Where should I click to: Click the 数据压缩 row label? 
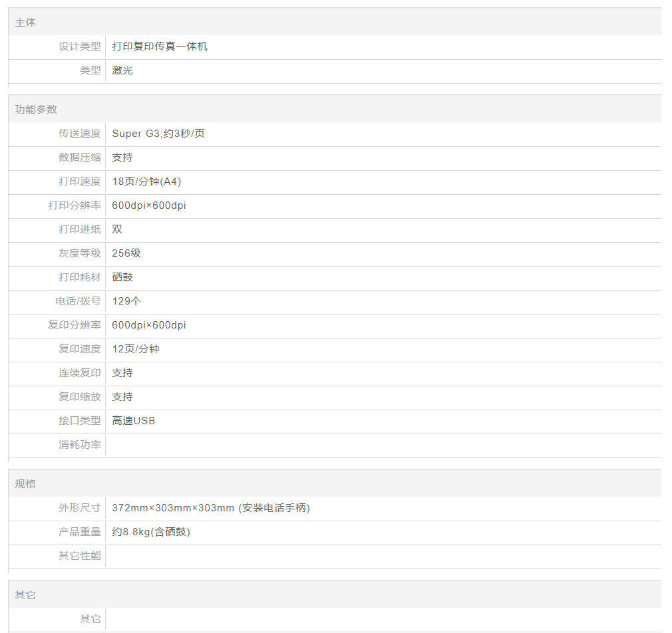(x=80, y=158)
